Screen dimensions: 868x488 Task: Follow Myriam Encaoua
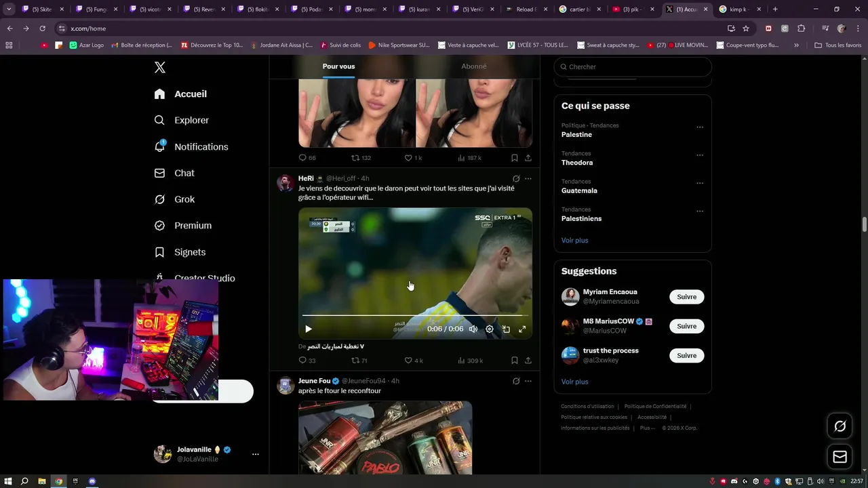pyautogui.click(x=686, y=297)
